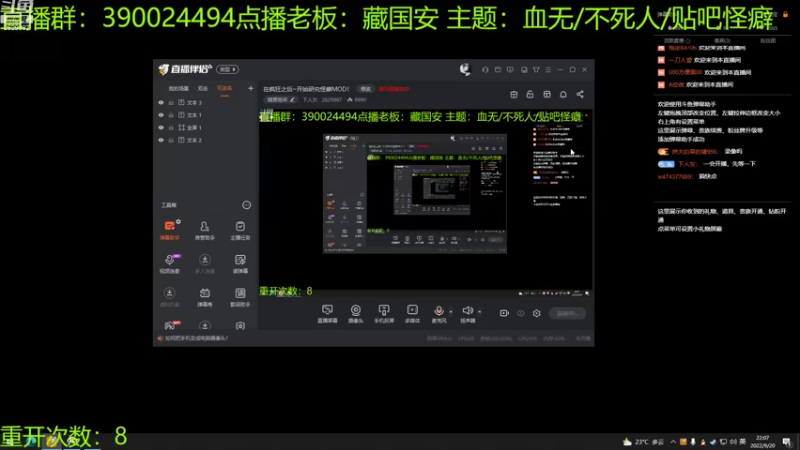The height and width of the screenshot is (450, 800).
Task: Open the 弹幕助手 danmaku assistant tool
Action: click(x=169, y=230)
